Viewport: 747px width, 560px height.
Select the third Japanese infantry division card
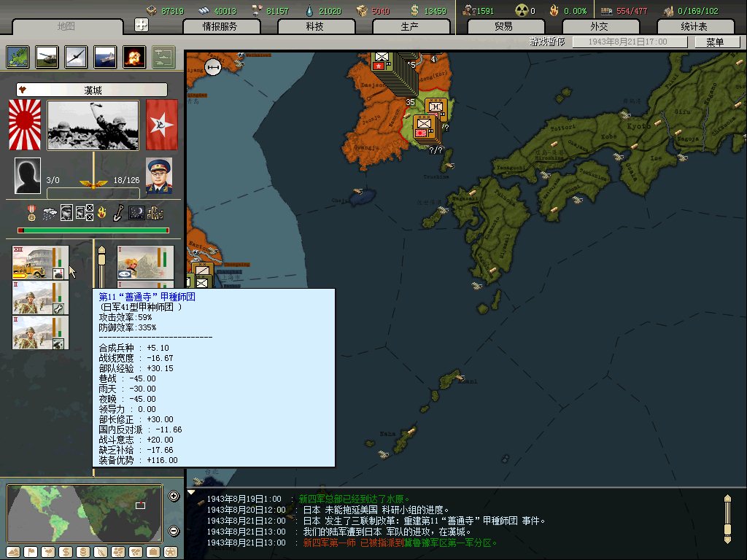41,332
